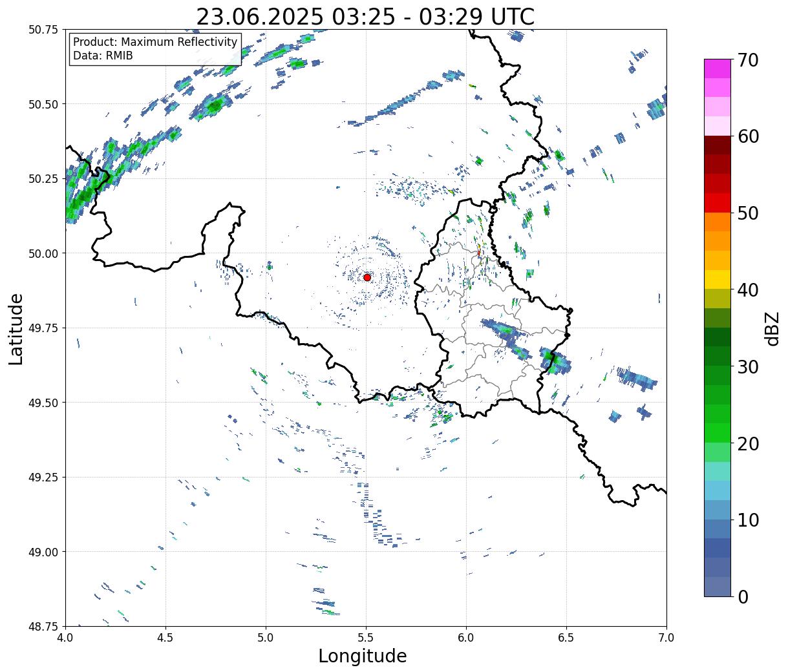Image resolution: width=788 pixels, height=672 pixels.
Task: Click the 'Longitude' axis label
Action: pyautogui.click(x=363, y=656)
